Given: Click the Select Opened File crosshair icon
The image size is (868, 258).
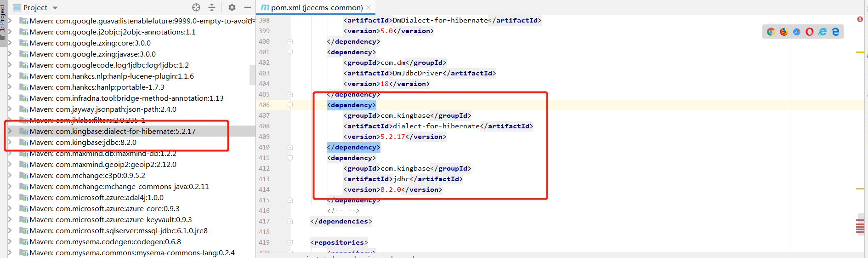Looking at the screenshot, I should 196,7.
